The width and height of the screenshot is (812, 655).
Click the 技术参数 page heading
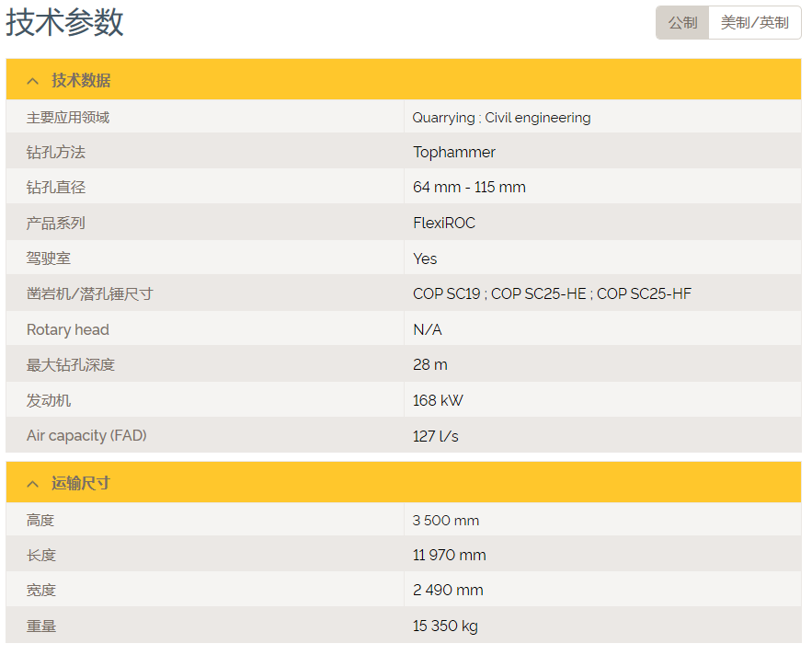click(65, 23)
